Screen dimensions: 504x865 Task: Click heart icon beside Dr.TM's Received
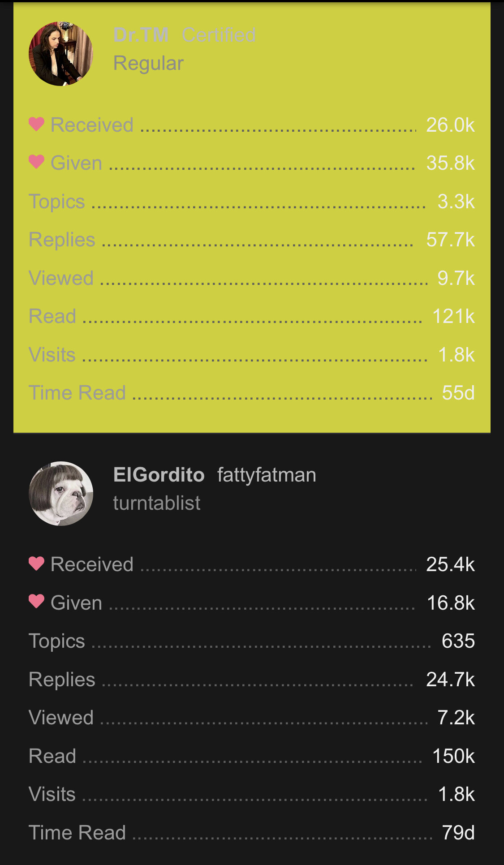click(36, 124)
